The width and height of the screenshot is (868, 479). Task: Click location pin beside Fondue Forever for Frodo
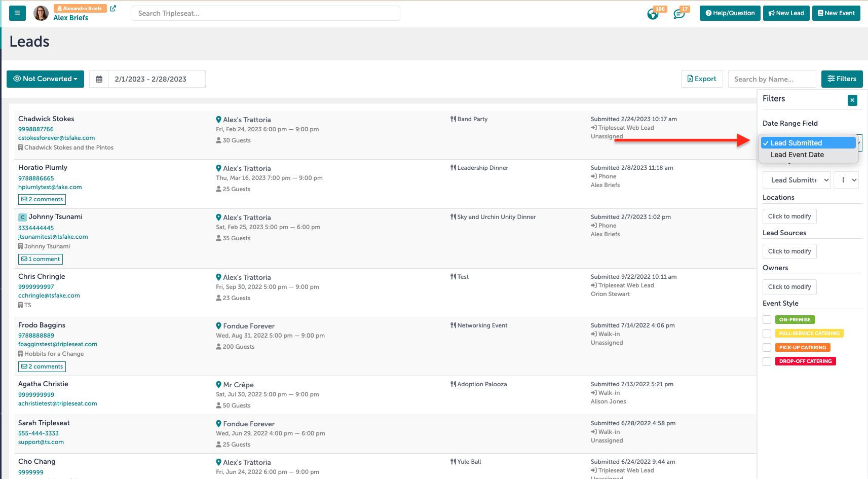pyautogui.click(x=218, y=326)
